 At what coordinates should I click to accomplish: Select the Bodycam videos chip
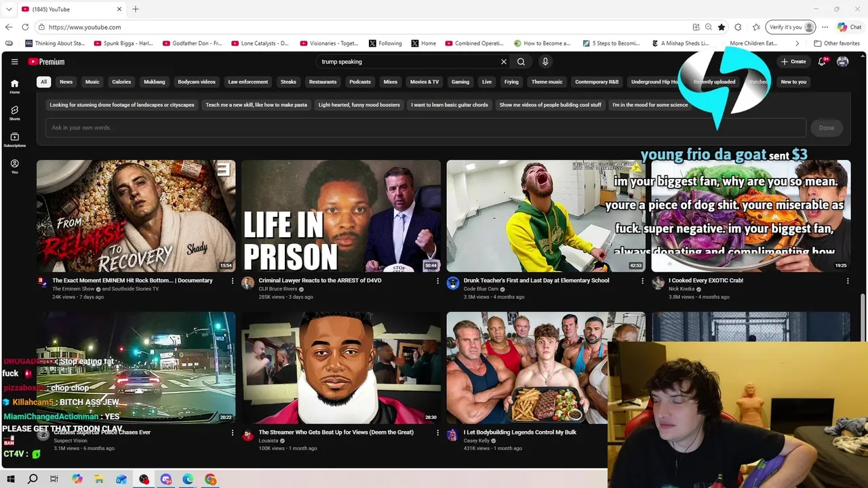(x=197, y=82)
